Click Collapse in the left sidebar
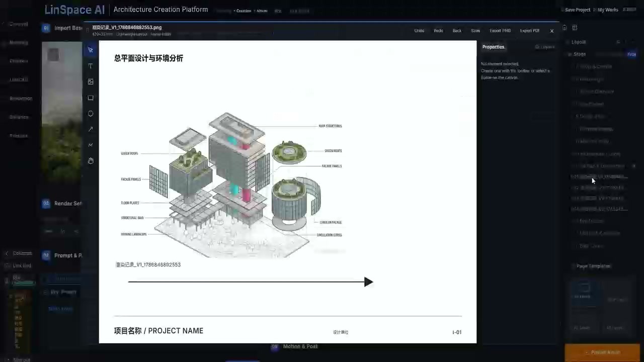 coord(19,253)
